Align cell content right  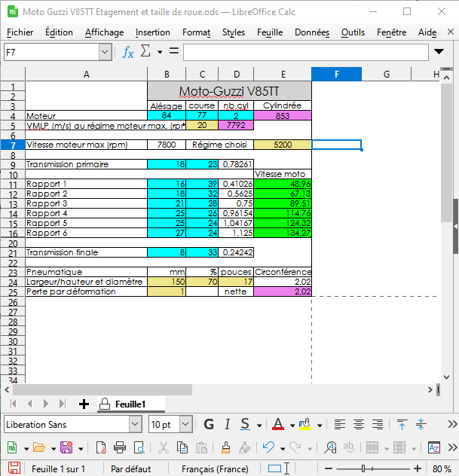tap(378, 424)
